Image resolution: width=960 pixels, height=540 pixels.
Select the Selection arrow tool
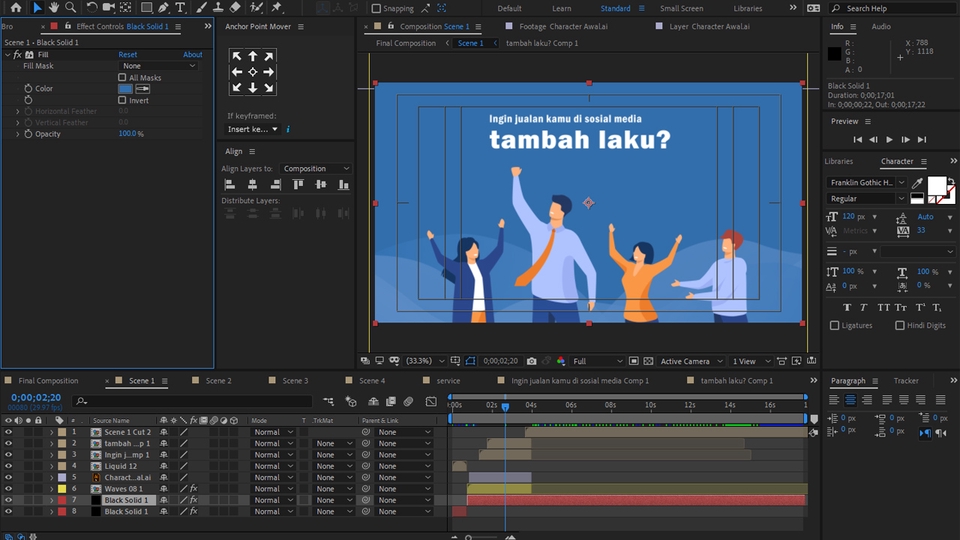coord(37,7)
